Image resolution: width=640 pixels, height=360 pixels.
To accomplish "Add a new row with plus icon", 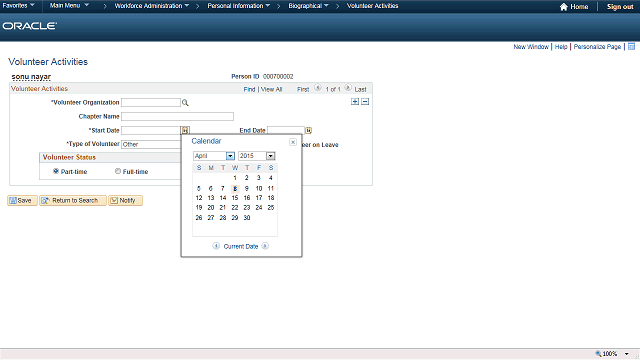I will [355, 102].
